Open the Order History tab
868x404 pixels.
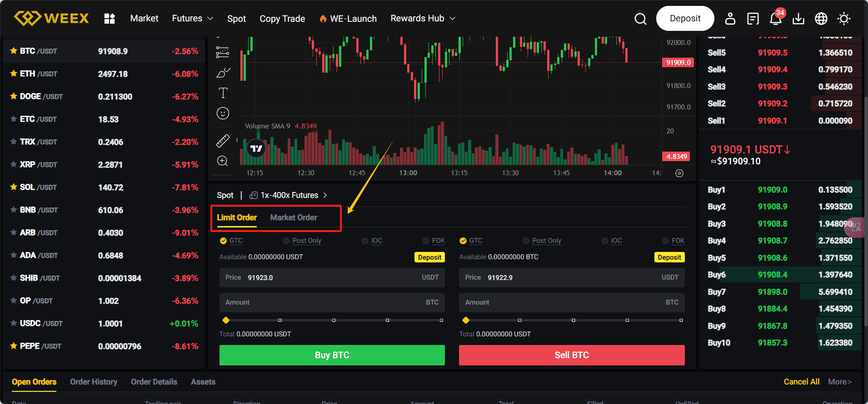(x=94, y=382)
